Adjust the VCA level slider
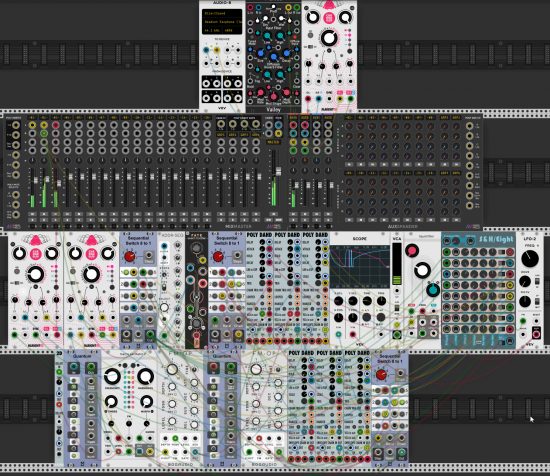Viewport: 550px width, 476px height. [x=397, y=265]
